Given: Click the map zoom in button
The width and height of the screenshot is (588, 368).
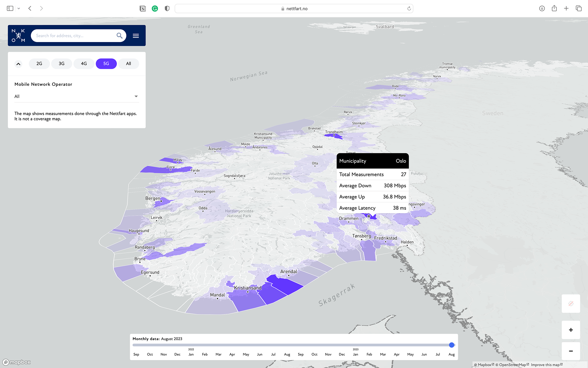Looking at the screenshot, I should (571, 330).
